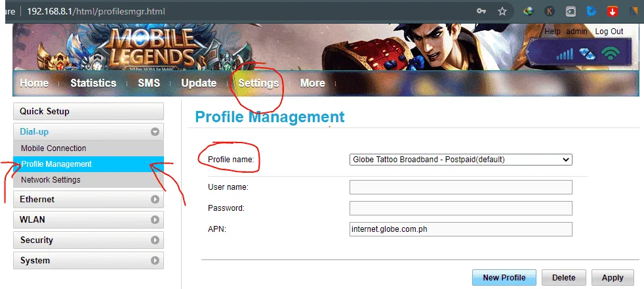Switch to the Update tab
644x289 pixels.
click(199, 83)
